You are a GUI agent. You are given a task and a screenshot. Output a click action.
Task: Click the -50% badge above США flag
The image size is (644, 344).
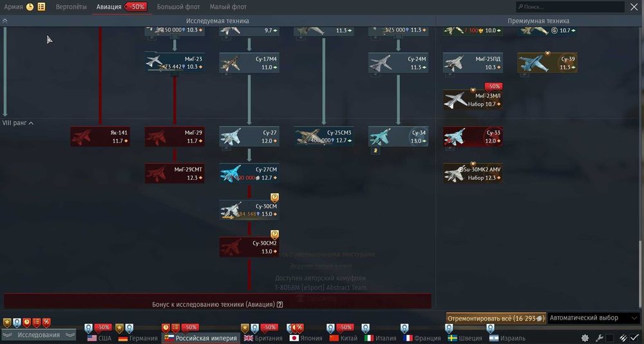[x=103, y=327]
